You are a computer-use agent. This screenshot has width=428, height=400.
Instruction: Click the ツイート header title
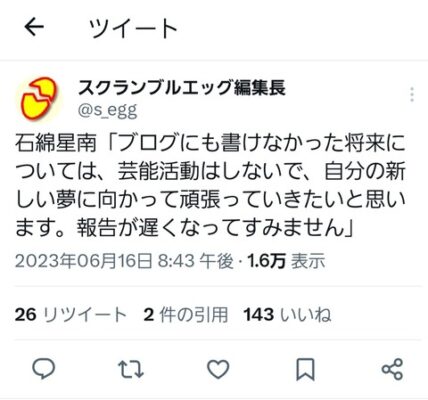pyautogui.click(x=133, y=28)
